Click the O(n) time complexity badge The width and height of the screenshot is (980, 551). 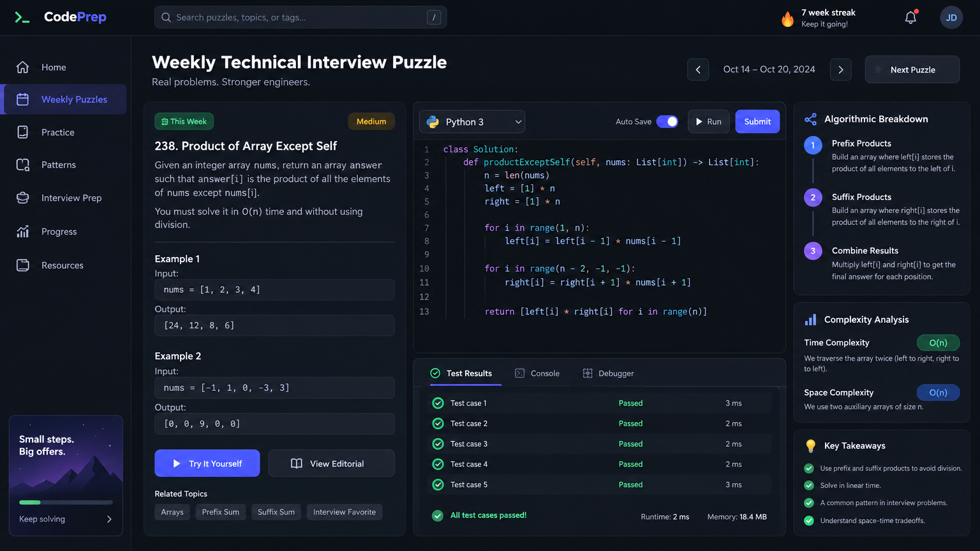pyautogui.click(x=938, y=343)
